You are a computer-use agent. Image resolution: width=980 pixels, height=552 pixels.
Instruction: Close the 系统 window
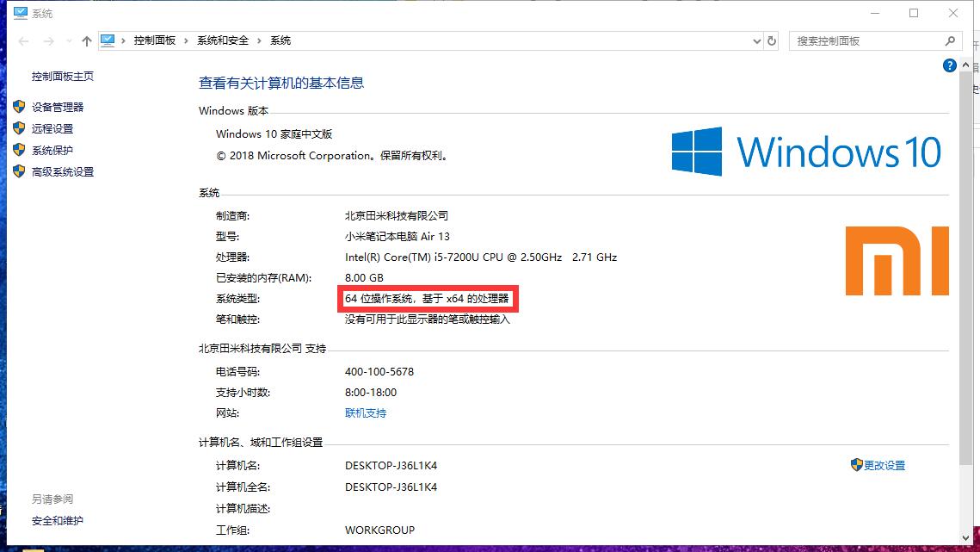[953, 13]
